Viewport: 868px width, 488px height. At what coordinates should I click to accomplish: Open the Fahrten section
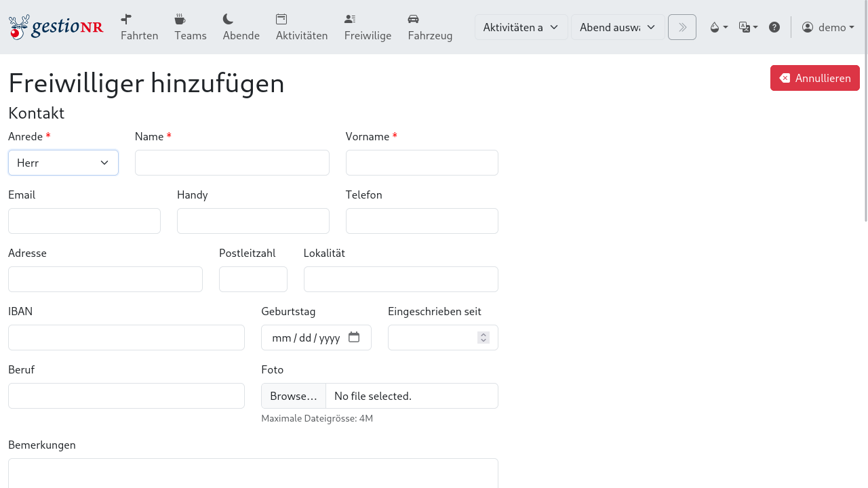(x=139, y=27)
